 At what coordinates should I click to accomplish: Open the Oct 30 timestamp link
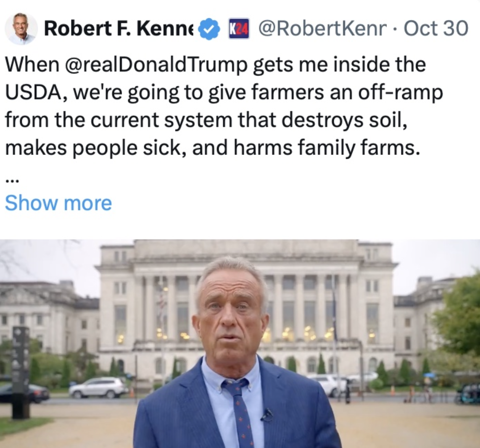tap(436, 29)
